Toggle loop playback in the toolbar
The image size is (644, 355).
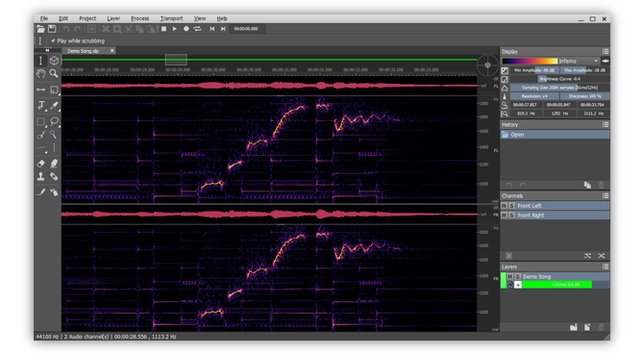(198, 29)
